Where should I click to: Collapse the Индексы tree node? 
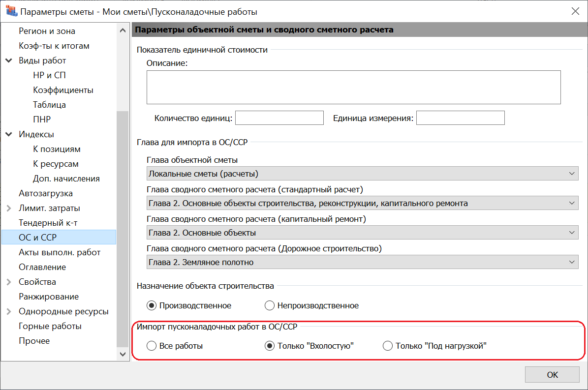coord(9,134)
